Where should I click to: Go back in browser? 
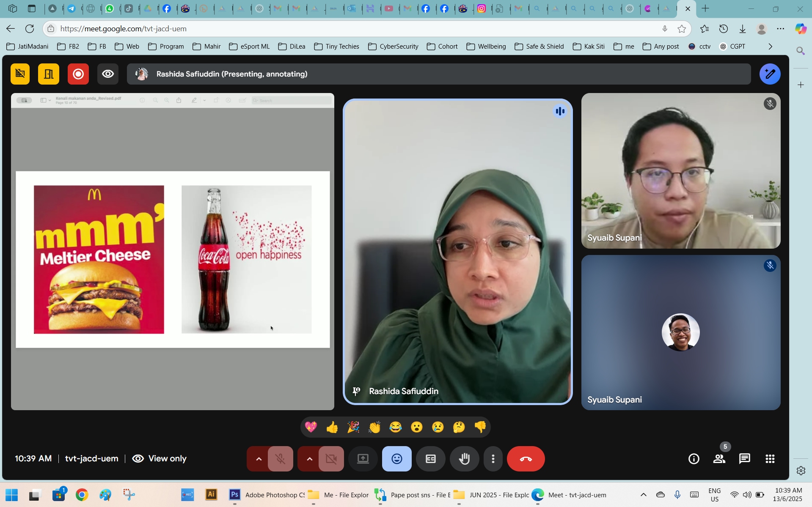tap(11, 29)
